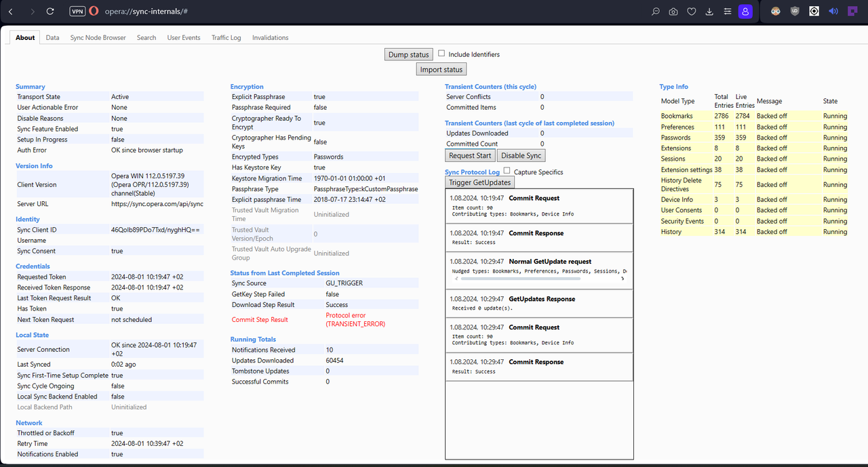868x467 pixels.
Task: Open the uBlock Origin shield extension
Action: pos(795,12)
